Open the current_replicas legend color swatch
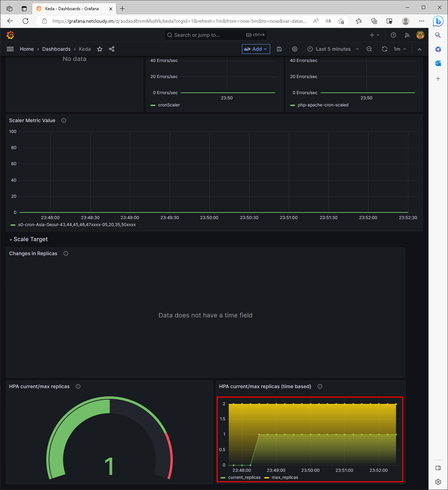Image resolution: width=448 pixels, height=490 pixels. (223, 478)
